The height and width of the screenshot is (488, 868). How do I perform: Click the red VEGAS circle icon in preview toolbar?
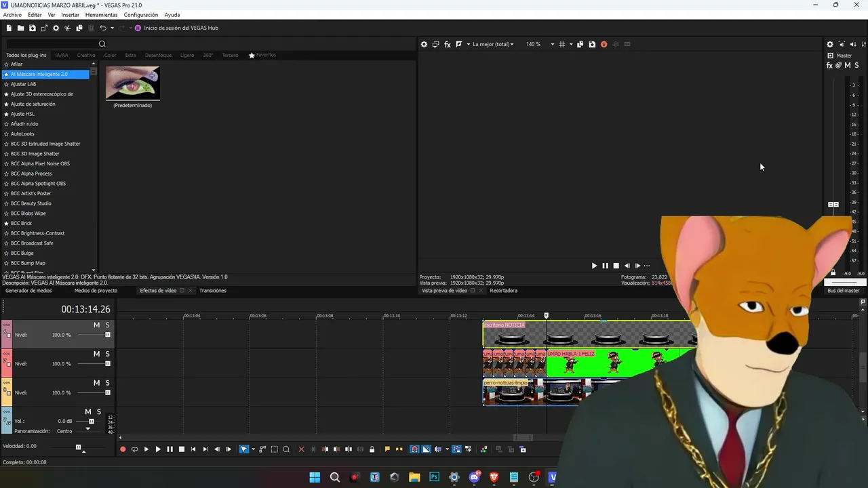[x=604, y=44]
